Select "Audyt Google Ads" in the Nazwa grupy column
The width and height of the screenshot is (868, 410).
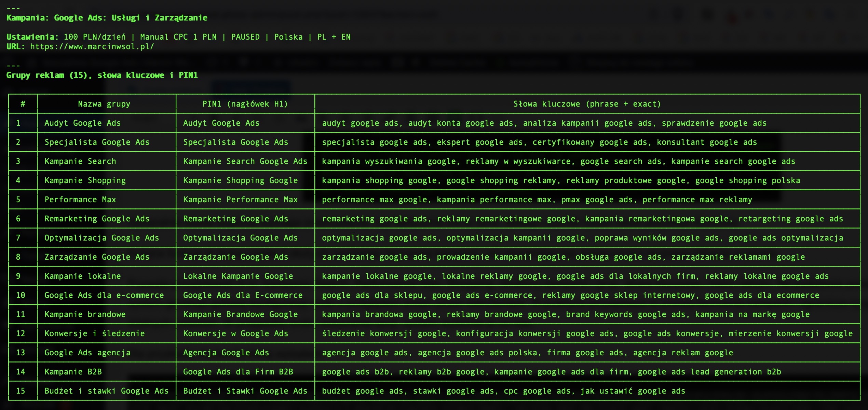[83, 123]
